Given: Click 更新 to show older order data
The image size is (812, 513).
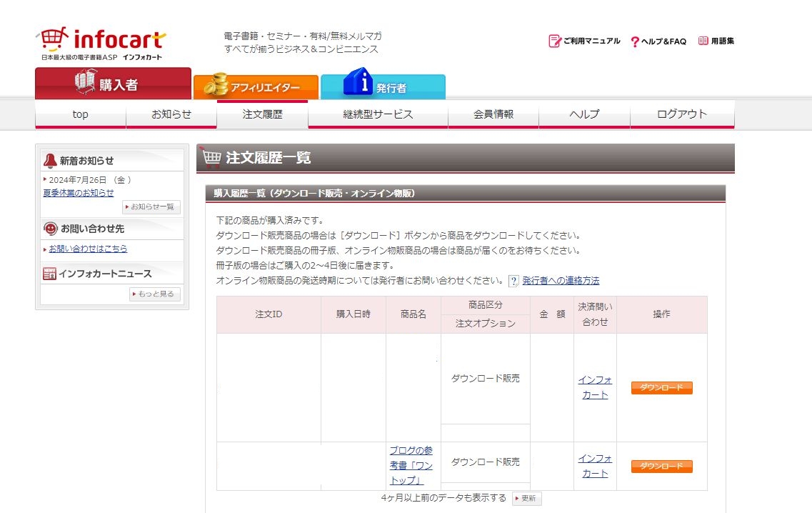Looking at the screenshot, I should [526, 498].
